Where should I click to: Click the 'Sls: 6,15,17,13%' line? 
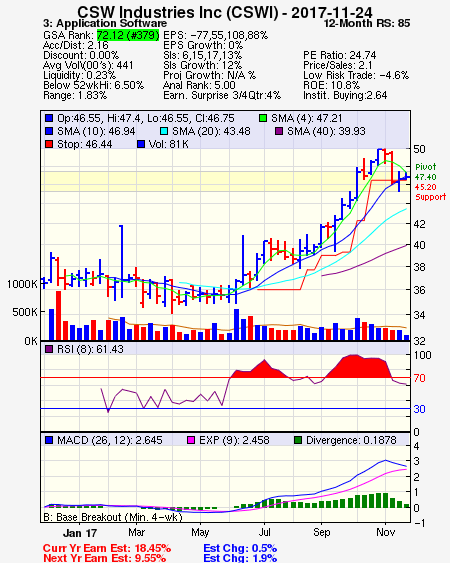(203, 55)
